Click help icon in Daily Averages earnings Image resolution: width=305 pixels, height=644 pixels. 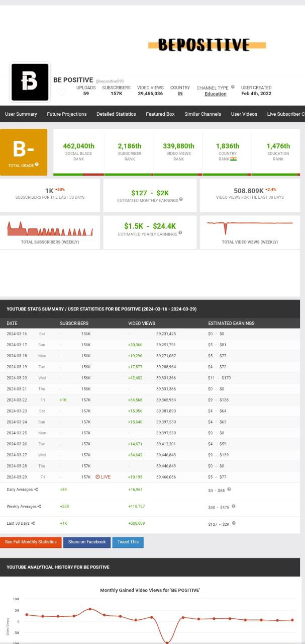click(x=229, y=489)
